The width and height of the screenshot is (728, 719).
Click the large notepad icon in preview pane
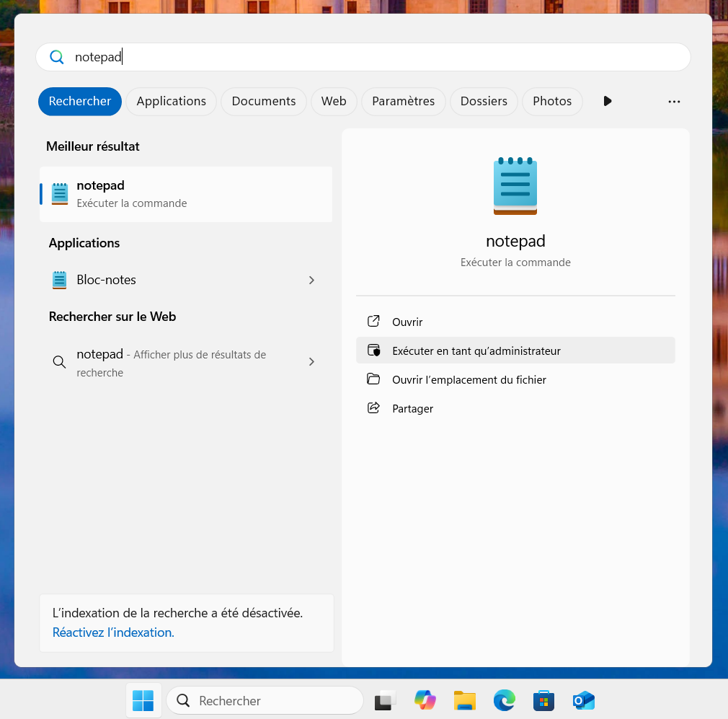[x=515, y=185]
